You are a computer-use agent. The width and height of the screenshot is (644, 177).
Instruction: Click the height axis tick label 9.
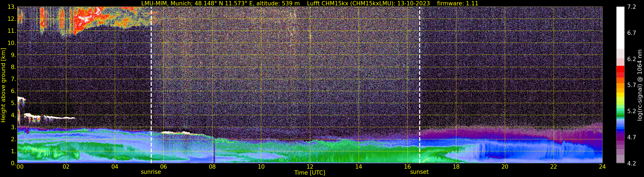tap(13, 55)
